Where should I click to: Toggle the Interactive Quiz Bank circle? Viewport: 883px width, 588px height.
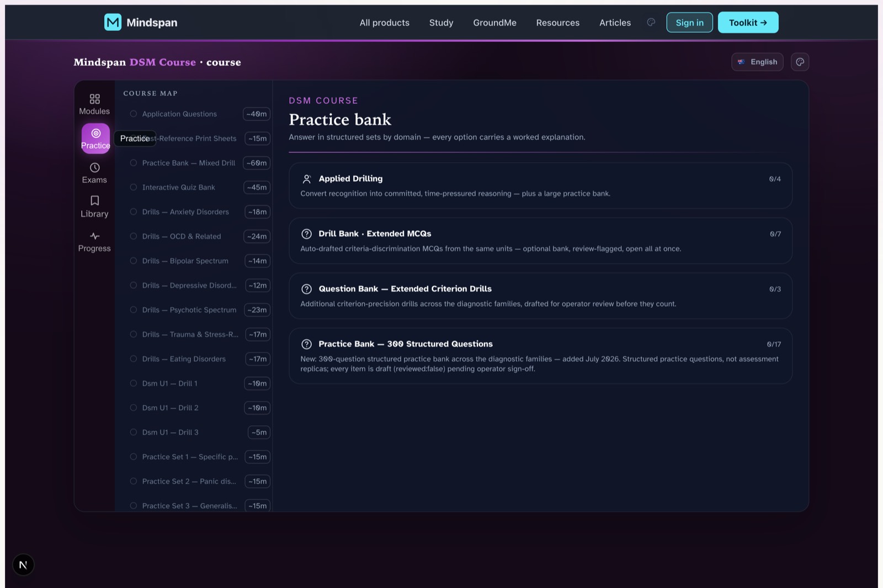pos(133,187)
